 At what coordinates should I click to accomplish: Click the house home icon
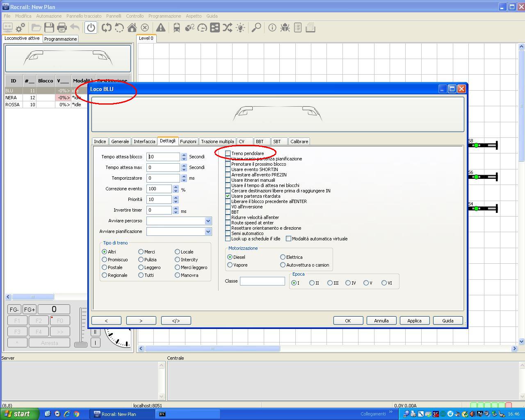coord(132,27)
